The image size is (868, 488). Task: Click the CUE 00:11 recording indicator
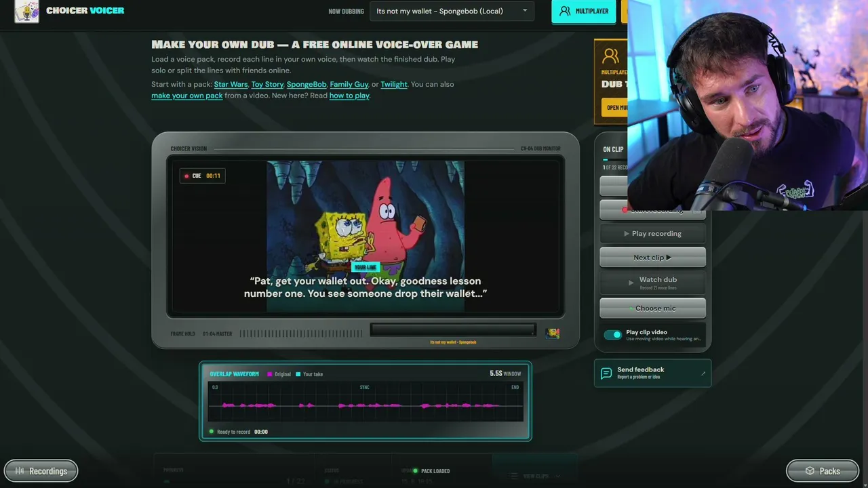(202, 176)
